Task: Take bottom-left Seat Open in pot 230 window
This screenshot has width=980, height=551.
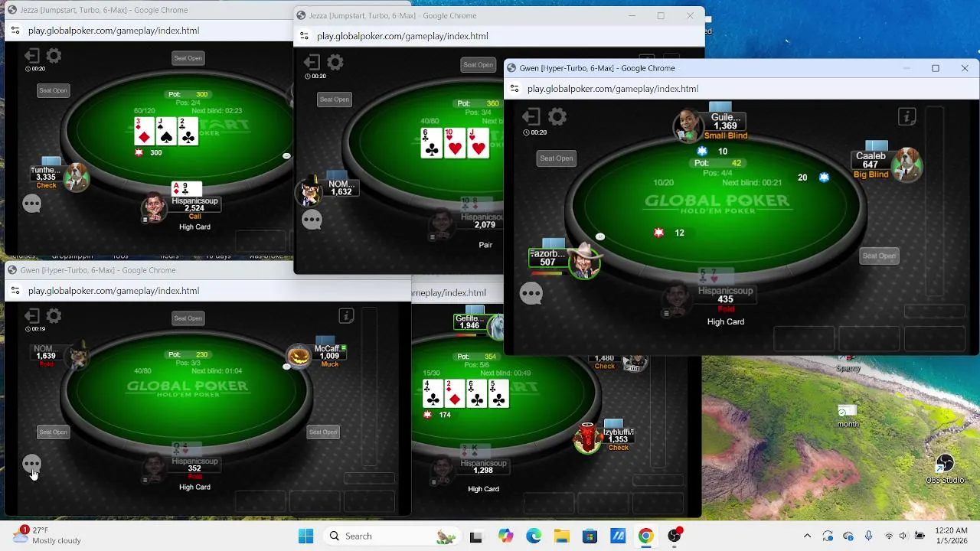Action: tap(53, 432)
